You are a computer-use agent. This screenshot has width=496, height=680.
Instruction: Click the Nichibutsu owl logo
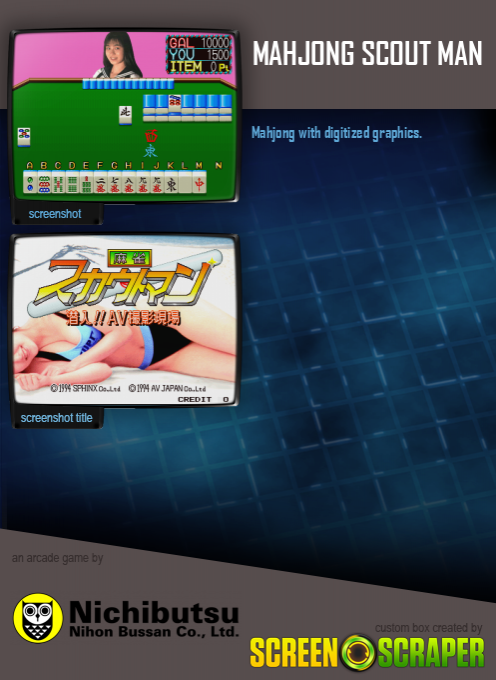tap(38, 618)
